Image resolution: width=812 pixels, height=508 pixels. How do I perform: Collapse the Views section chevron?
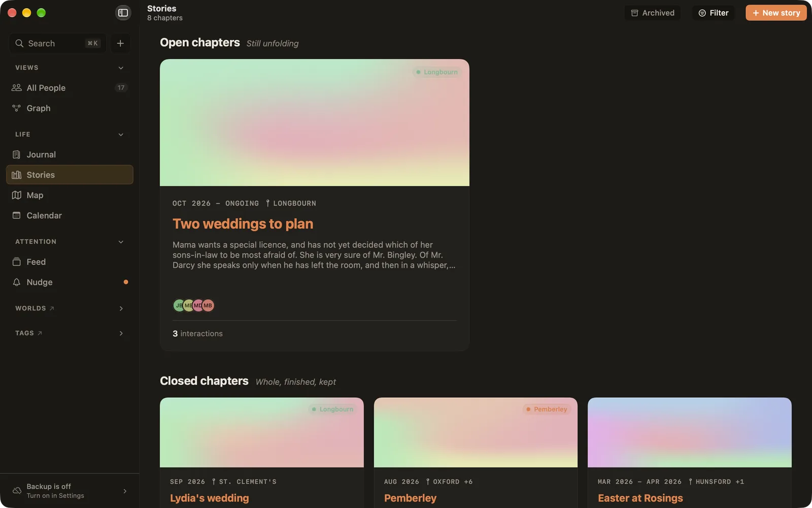pyautogui.click(x=121, y=68)
